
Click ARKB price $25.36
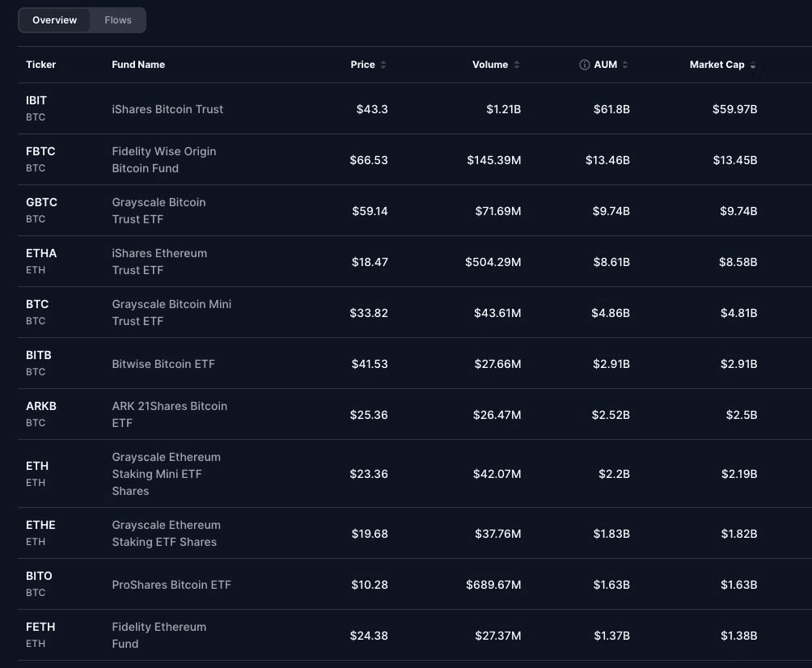pyautogui.click(x=369, y=415)
